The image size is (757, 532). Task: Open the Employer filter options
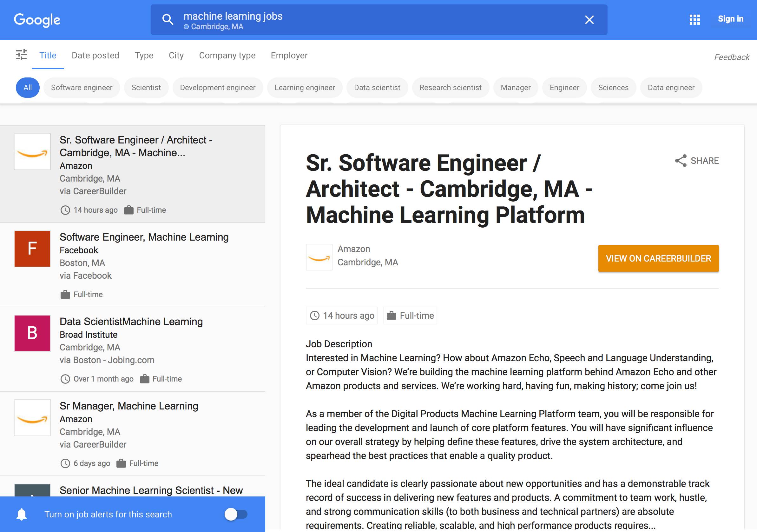tap(289, 56)
